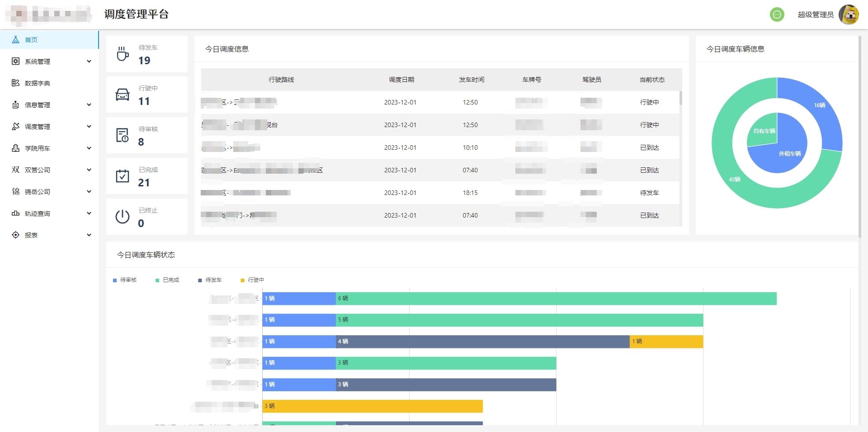Toggle the 行驶中 legend item
The width and height of the screenshot is (868, 432).
[252, 280]
